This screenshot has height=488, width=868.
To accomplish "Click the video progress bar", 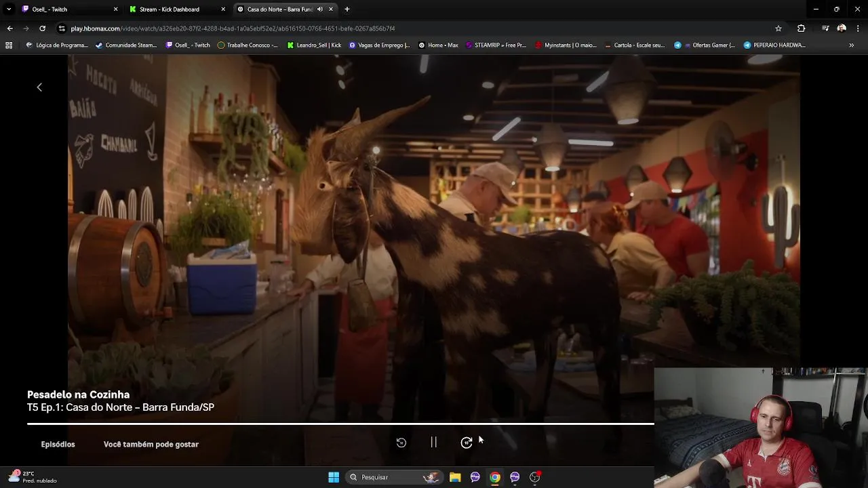I will 340,424.
